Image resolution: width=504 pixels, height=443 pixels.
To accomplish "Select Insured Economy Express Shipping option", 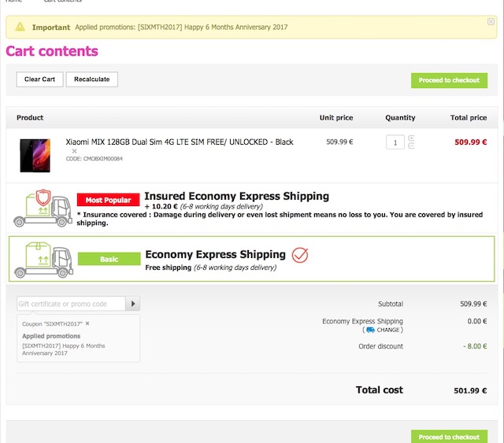I will point(236,197).
